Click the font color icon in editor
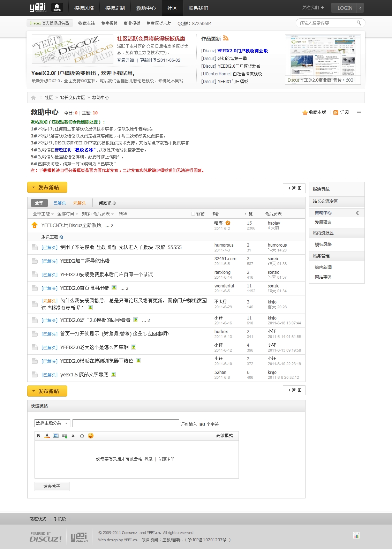Viewport: 392px width, 549px height. [47, 436]
